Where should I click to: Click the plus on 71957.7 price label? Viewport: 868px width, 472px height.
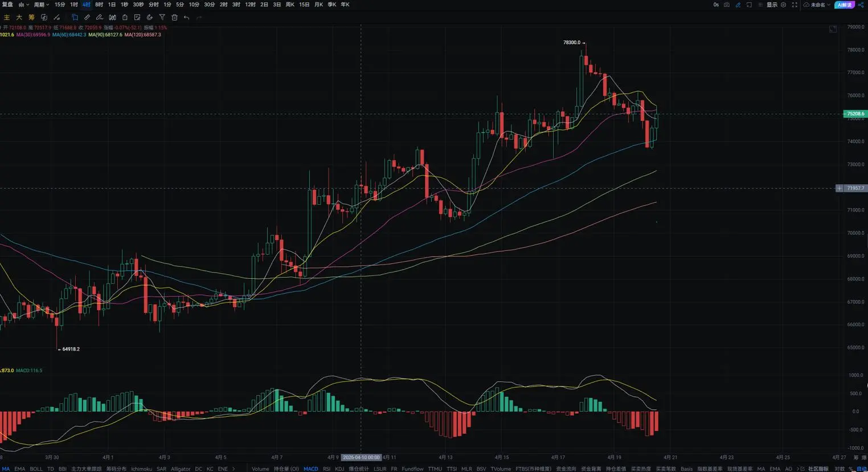click(840, 188)
